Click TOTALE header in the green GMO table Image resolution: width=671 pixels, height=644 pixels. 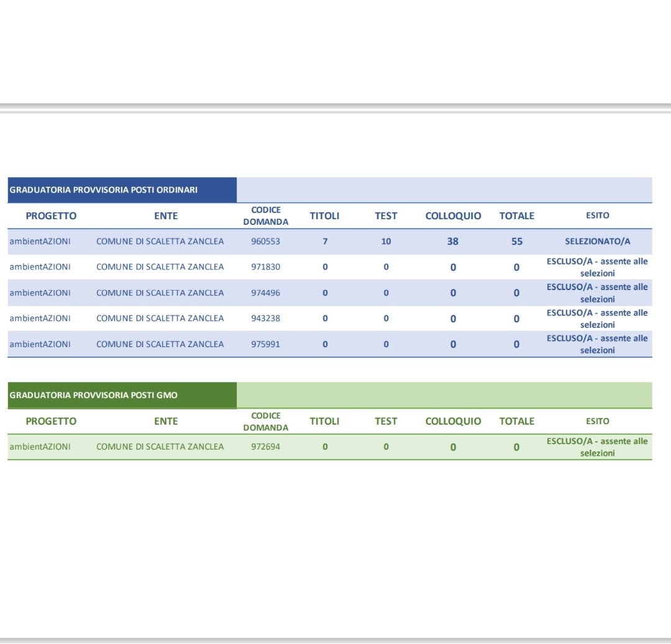(x=517, y=421)
